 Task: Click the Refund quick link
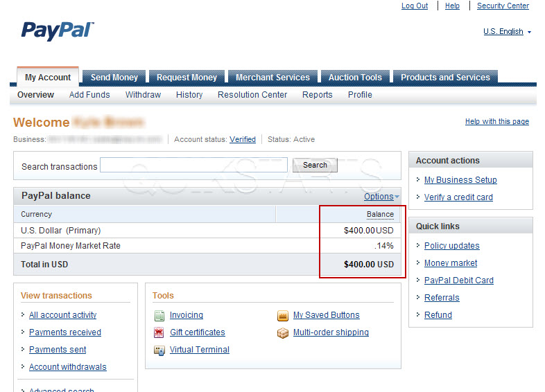438,315
